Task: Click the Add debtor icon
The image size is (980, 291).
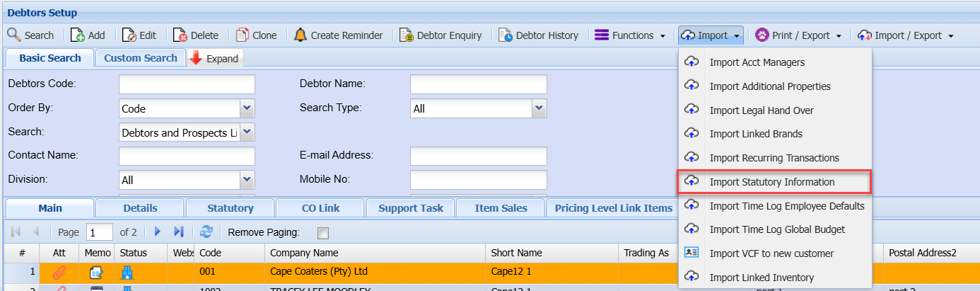Action: tap(78, 35)
